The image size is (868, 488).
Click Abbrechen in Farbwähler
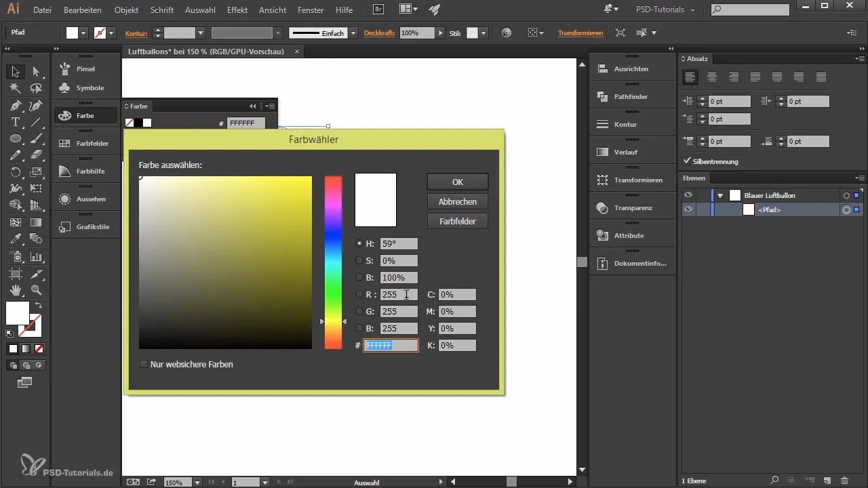[458, 201]
